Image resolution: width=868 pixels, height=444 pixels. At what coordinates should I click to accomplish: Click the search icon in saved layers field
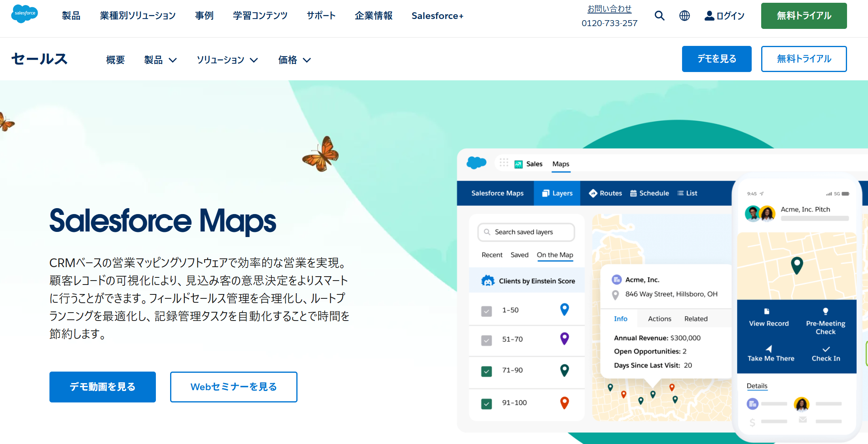click(487, 232)
